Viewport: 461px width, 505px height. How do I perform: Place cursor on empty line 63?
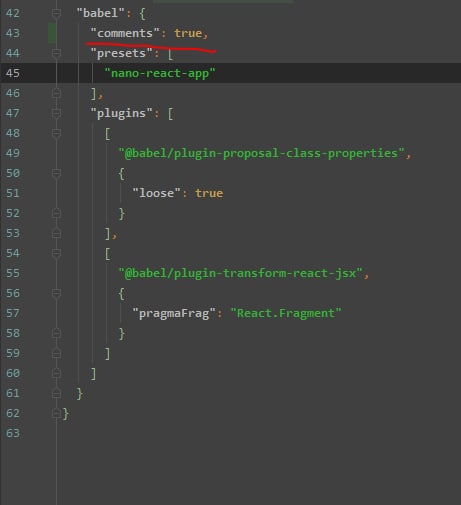tap(260, 433)
